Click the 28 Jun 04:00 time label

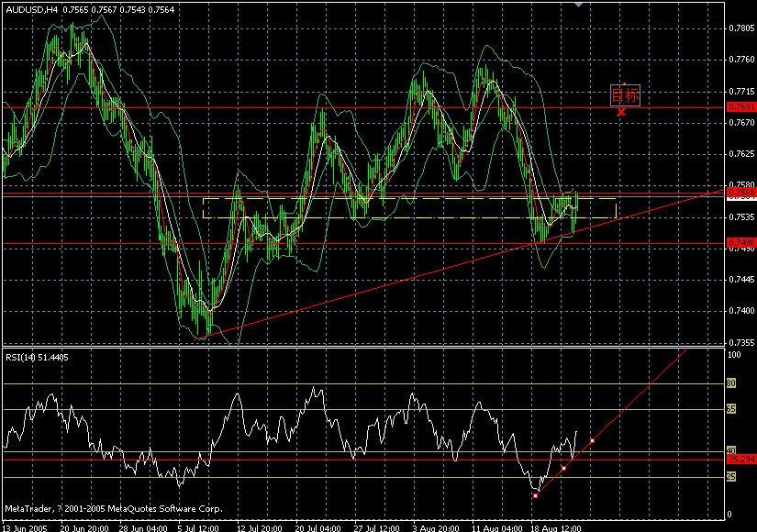tap(143, 527)
